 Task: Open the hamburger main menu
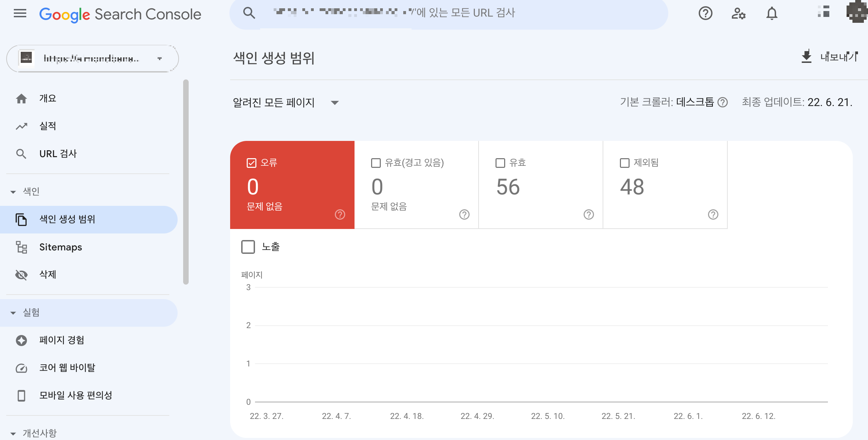(x=20, y=13)
